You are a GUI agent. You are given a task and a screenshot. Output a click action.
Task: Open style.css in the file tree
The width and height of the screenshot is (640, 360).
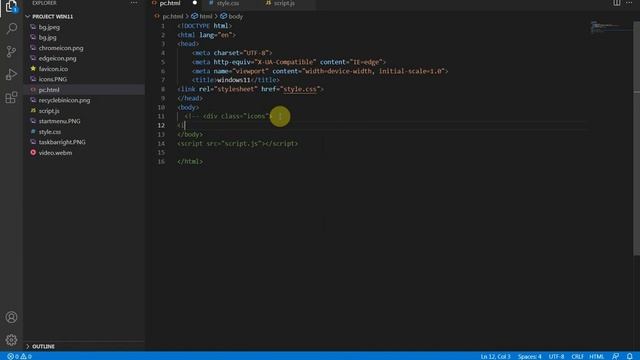[49, 131]
